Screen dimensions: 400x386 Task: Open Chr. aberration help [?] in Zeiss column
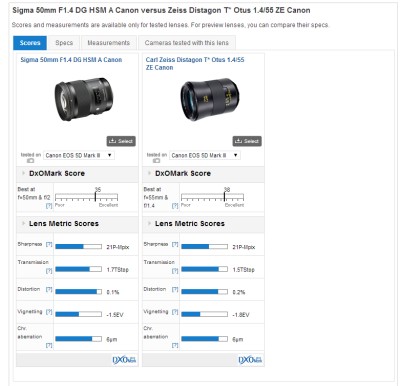click(x=175, y=345)
